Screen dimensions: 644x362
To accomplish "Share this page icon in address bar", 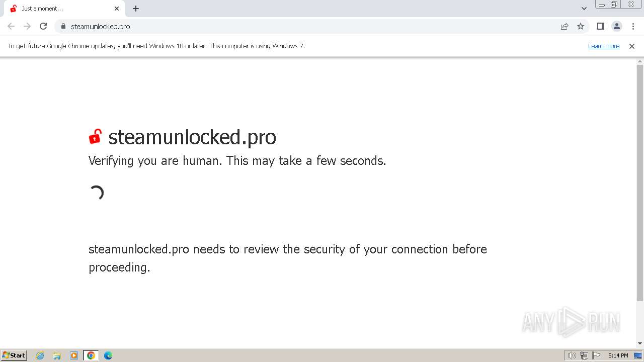I will 565,26.
